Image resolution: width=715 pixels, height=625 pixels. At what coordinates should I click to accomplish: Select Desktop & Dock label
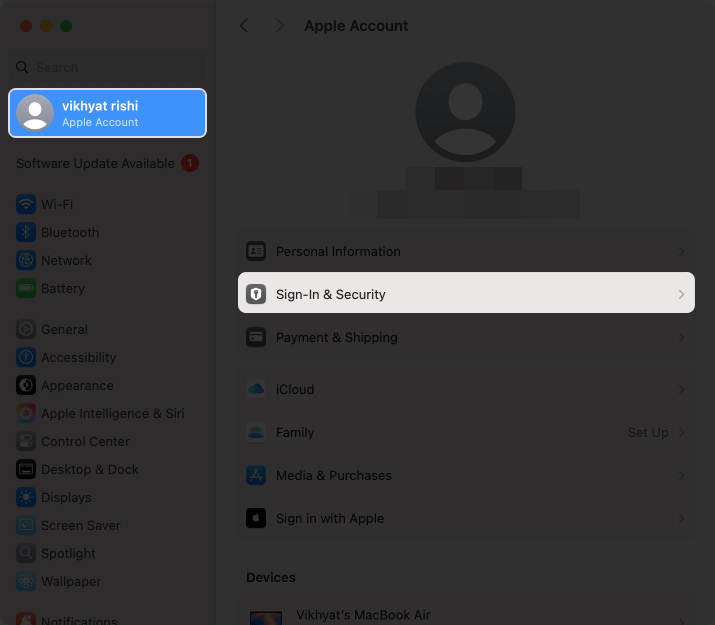pyautogui.click(x=89, y=469)
